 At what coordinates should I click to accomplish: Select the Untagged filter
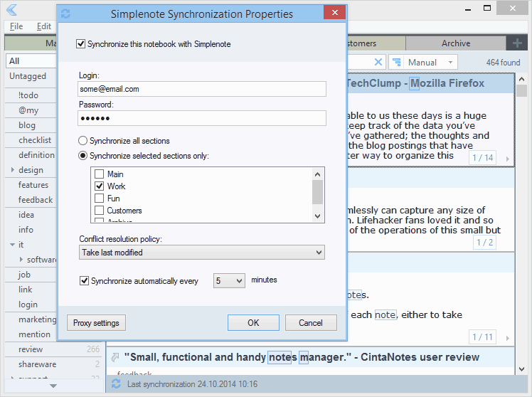[28, 76]
